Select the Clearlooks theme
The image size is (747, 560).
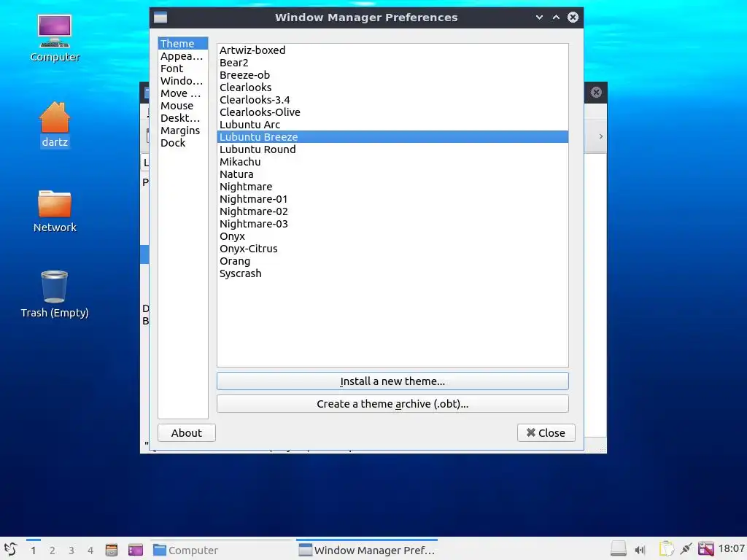[x=392, y=87]
